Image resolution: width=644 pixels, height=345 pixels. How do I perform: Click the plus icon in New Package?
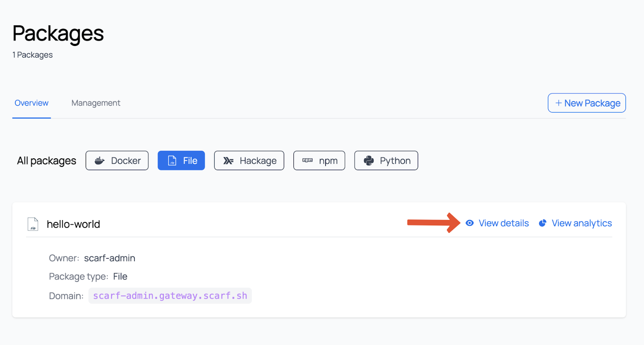click(x=558, y=103)
